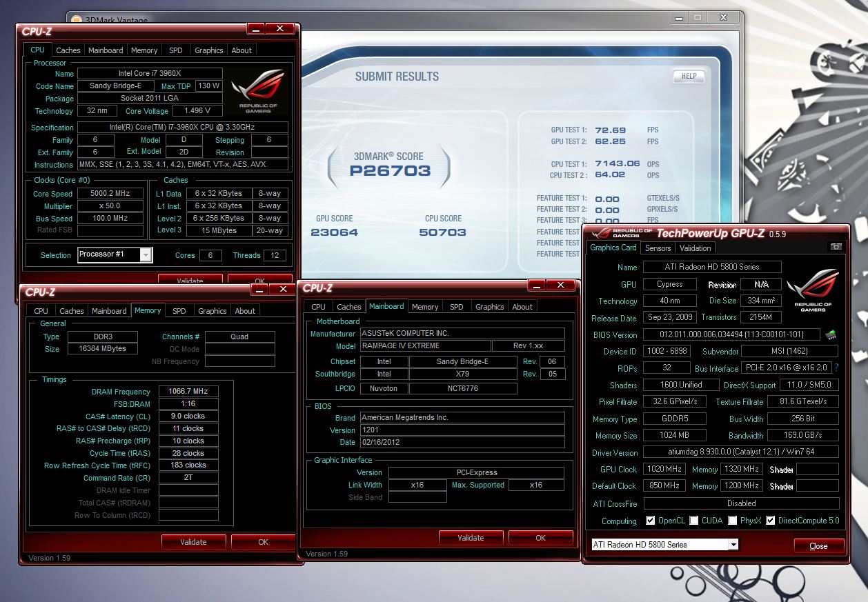Screen dimensions: 868x602
Task: Click the Core Voltage value 1.496 V
Action: [198, 111]
